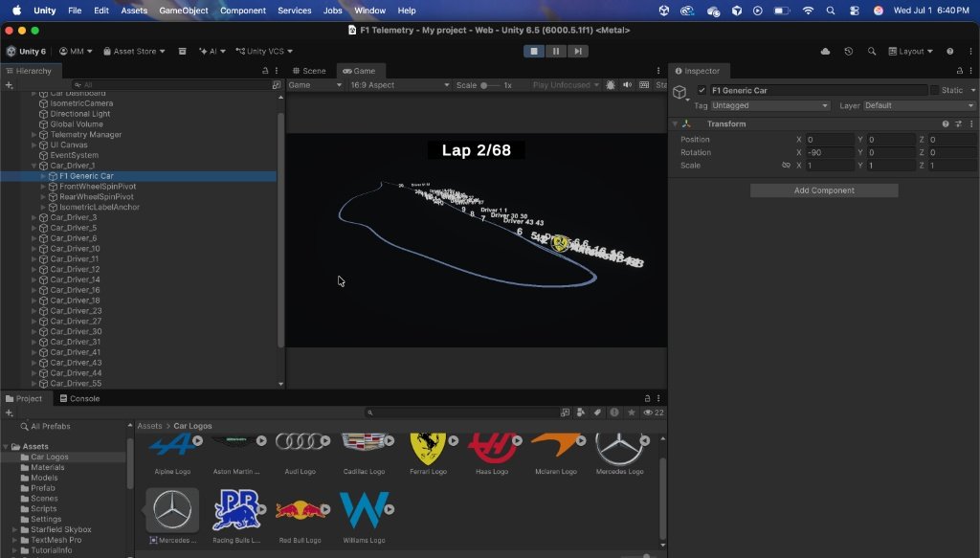This screenshot has width=980, height=558.
Task: Select the game object cube icon in Inspector
Action: point(679,93)
